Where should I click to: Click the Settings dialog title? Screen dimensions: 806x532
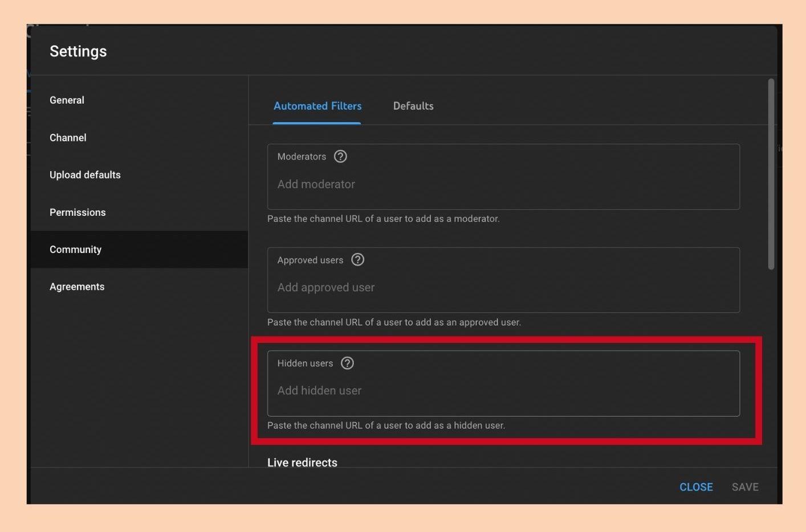[x=78, y=51]
